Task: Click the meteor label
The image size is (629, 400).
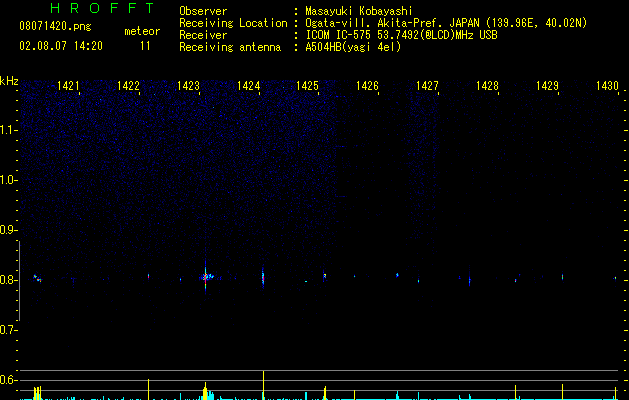Action: click(x=142, y=31)
